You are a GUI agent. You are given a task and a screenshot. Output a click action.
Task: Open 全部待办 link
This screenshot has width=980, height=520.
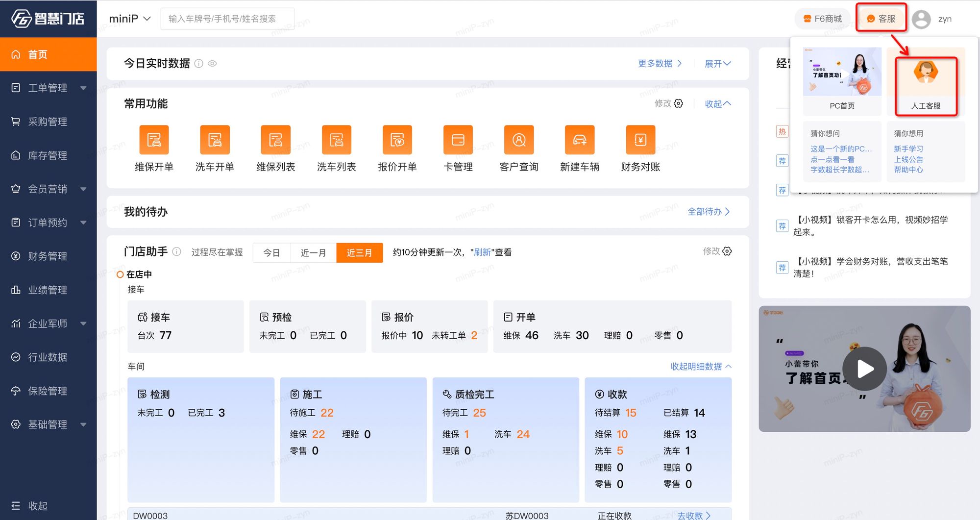coord(709,211)
